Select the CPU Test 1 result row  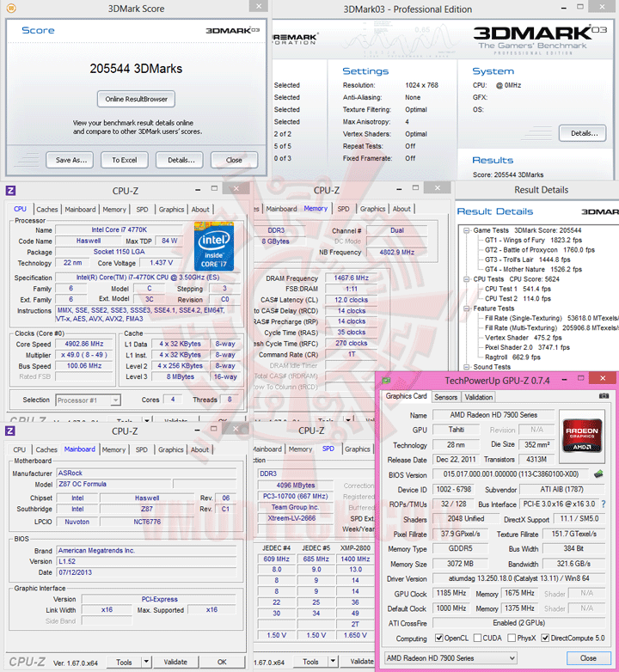[518, 289]
